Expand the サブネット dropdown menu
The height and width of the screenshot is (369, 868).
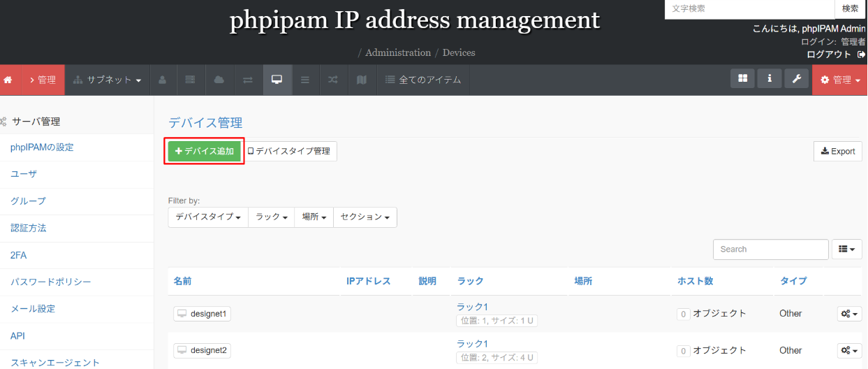coord(107,80)
